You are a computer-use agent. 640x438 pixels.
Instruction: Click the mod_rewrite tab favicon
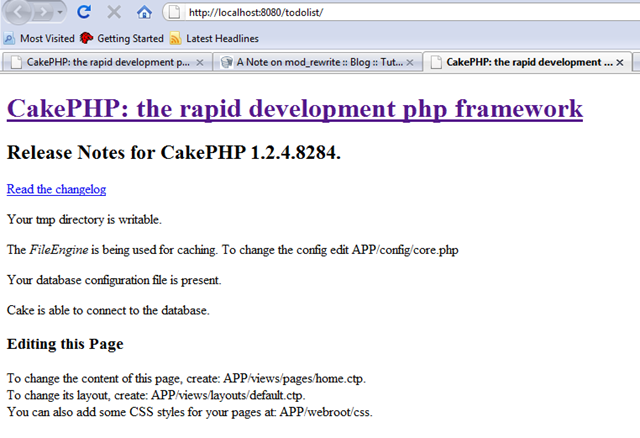(x=227, y=62)
